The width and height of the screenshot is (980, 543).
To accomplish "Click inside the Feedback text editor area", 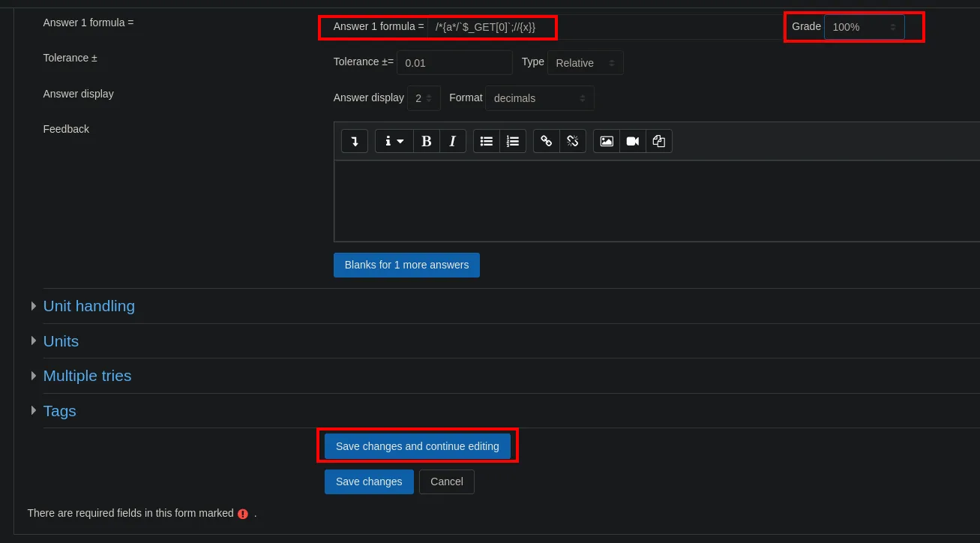I will (657, 201).
